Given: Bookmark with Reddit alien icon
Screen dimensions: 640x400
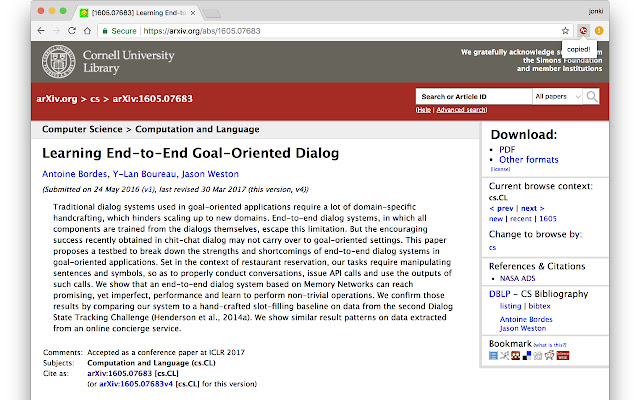Looking at the screenshot, I should tap(549, 356).
